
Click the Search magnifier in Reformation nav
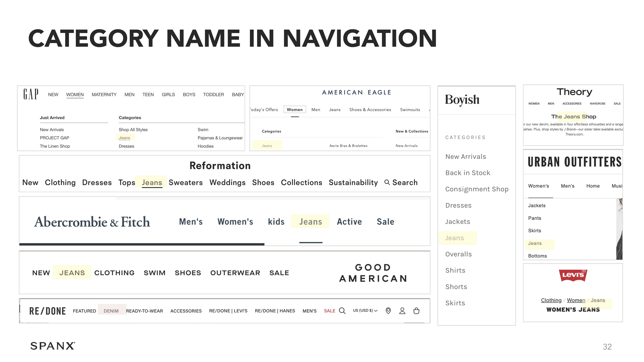click(x=387, y=182)
